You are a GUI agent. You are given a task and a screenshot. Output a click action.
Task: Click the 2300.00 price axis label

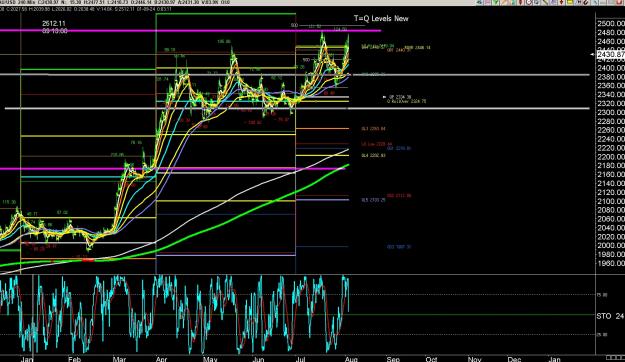click(x=611, y=112)
